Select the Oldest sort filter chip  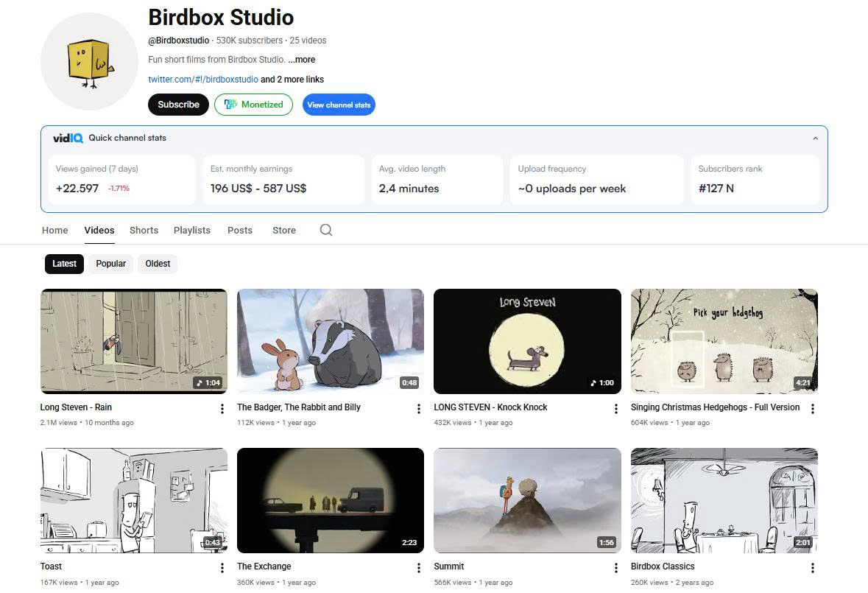[158, 264]
